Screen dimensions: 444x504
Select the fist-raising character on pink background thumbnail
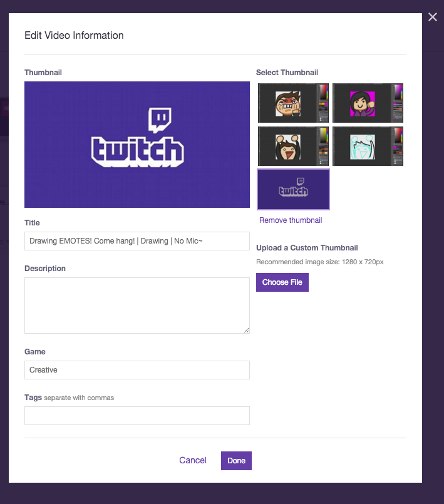tap(368, 103)
